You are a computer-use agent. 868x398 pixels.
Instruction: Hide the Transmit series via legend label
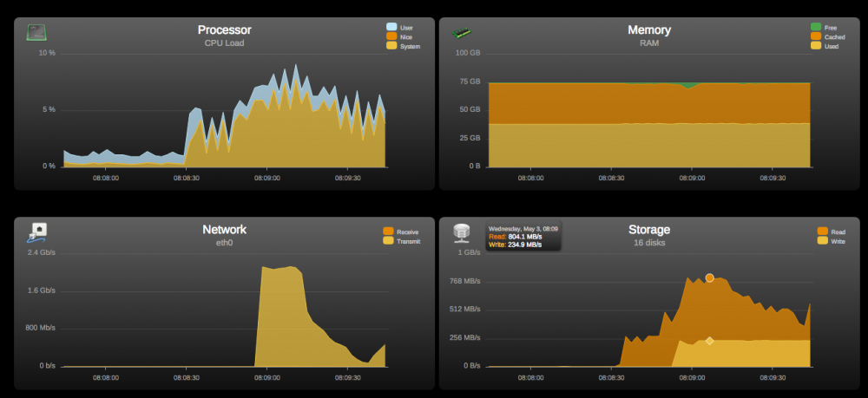tap(409, 242)
